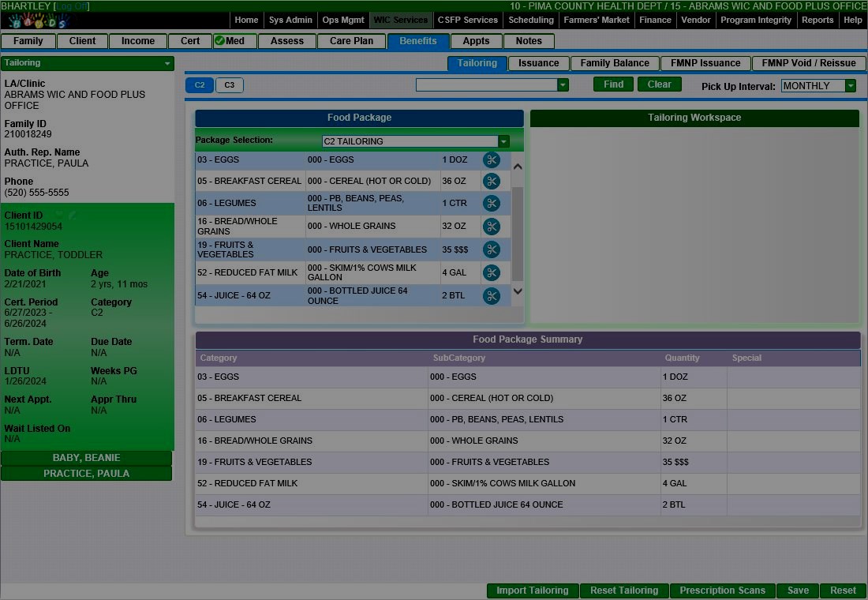Tailor Breakfast Cereal using its scissors icon
The height and width of the screenshot is (600, 868).
click(492, 182)
